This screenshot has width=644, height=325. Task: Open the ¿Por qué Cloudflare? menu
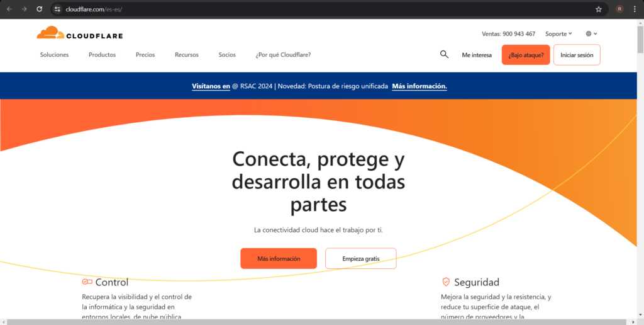[x=283, y=55]
